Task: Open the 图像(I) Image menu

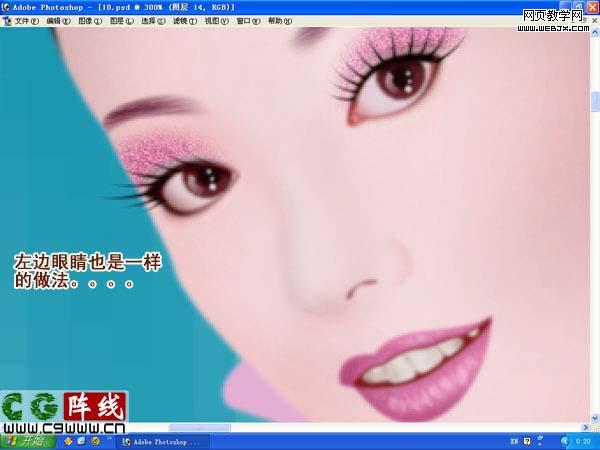Action: tap(90, 21)
